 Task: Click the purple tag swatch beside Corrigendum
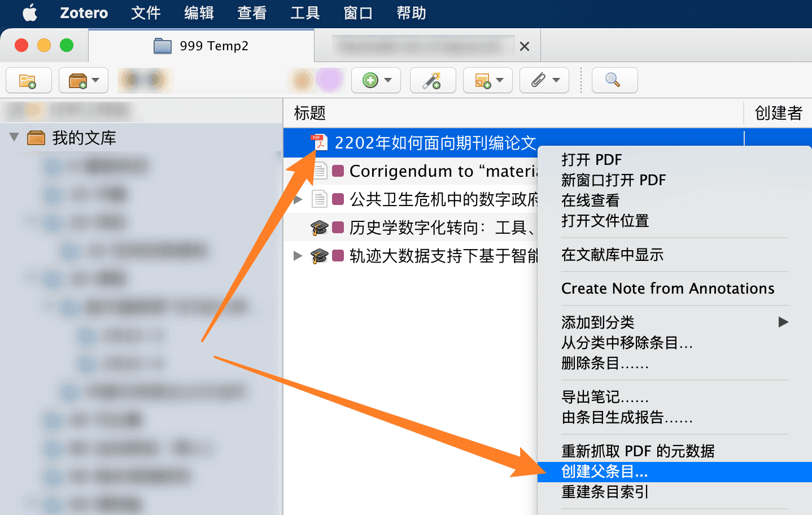[x=338, y=171]
